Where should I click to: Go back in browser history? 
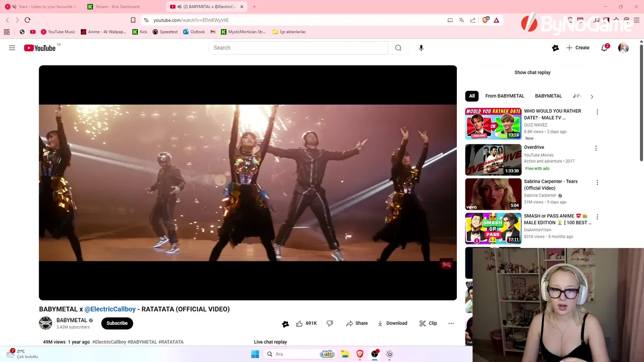click(x=8, y=20)
